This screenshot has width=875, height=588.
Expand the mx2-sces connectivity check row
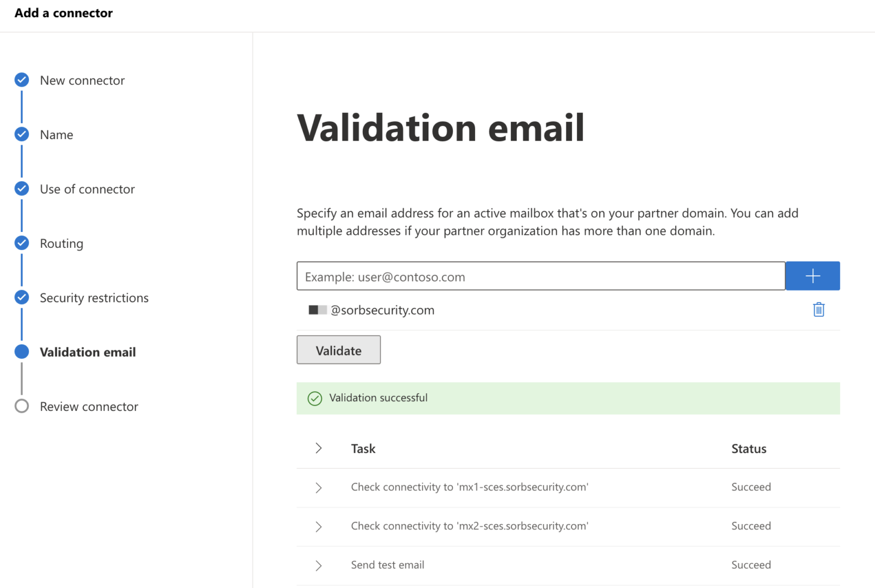pyautogui.click(x=318, y=526)
